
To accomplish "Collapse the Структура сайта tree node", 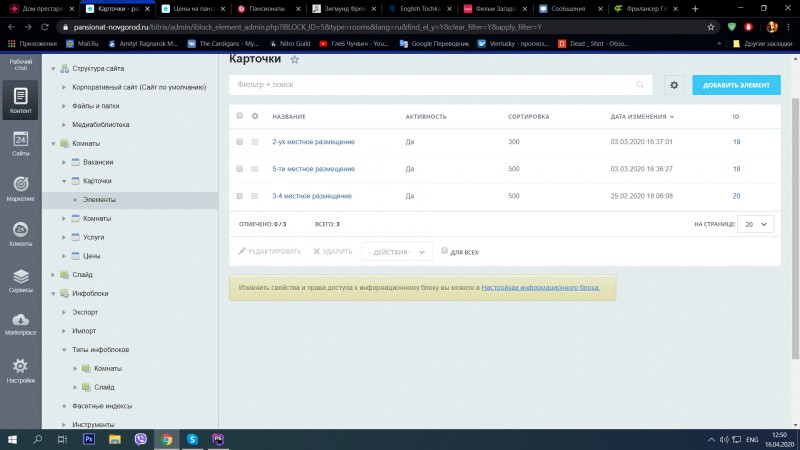I will tap(53, 68).
